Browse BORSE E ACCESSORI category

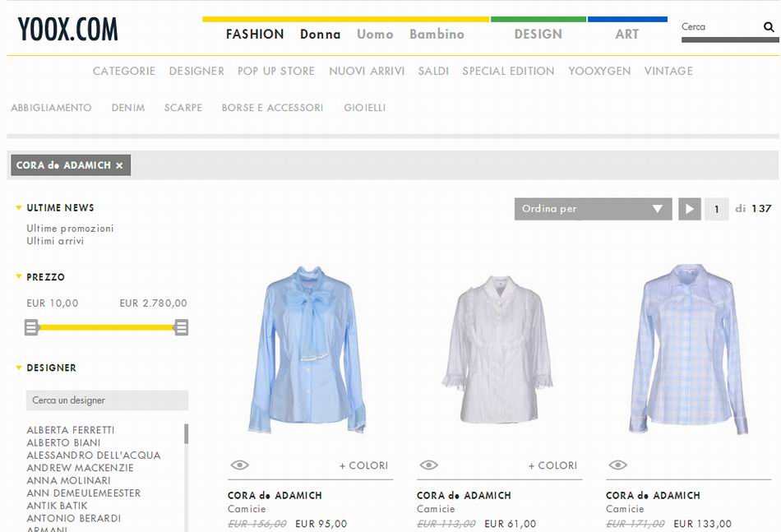(x=272, y=108)
